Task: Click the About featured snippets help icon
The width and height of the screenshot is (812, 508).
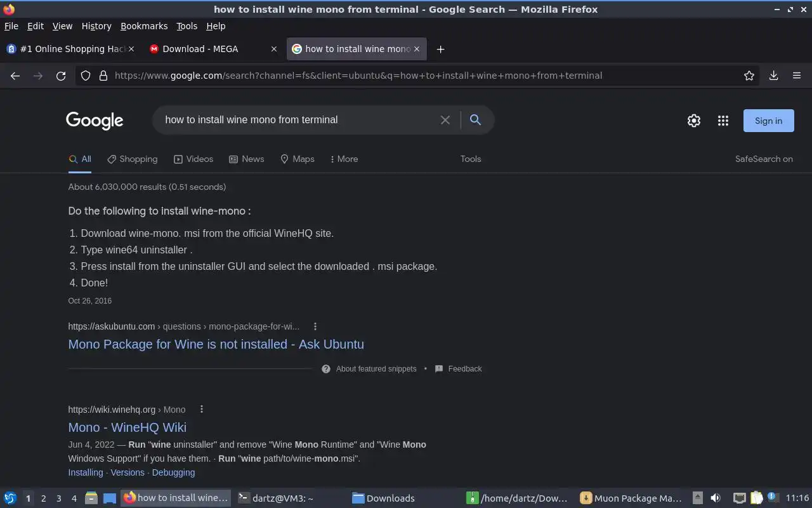Action: coord(326,369)
